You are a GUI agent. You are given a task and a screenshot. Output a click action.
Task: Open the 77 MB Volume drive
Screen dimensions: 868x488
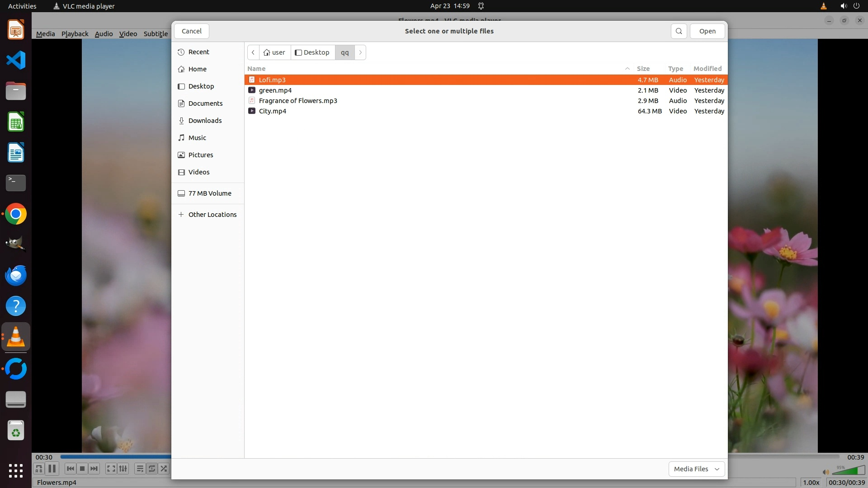coord(210,193)
